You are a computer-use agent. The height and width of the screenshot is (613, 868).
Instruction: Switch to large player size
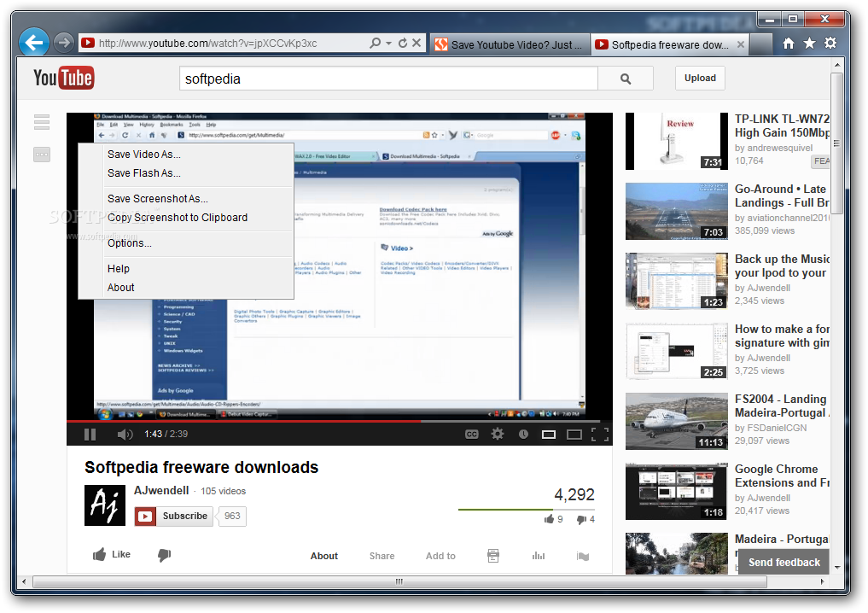(574, 435)
